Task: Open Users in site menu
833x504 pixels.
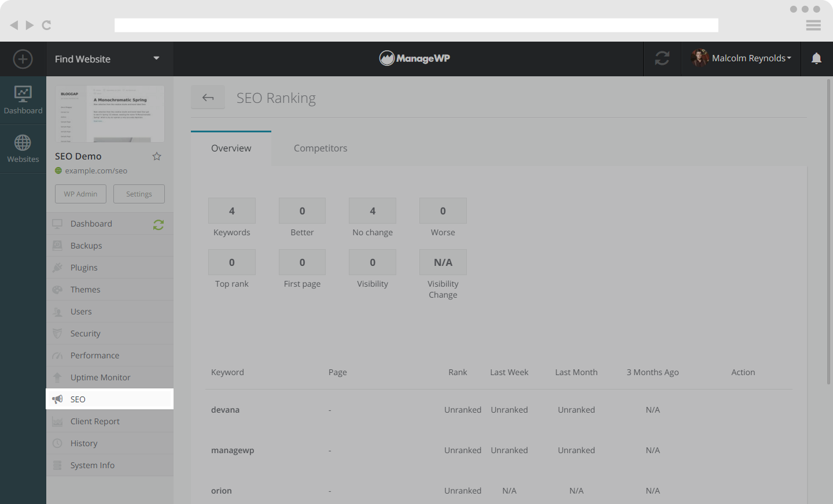Action: (x=110, y=312)
